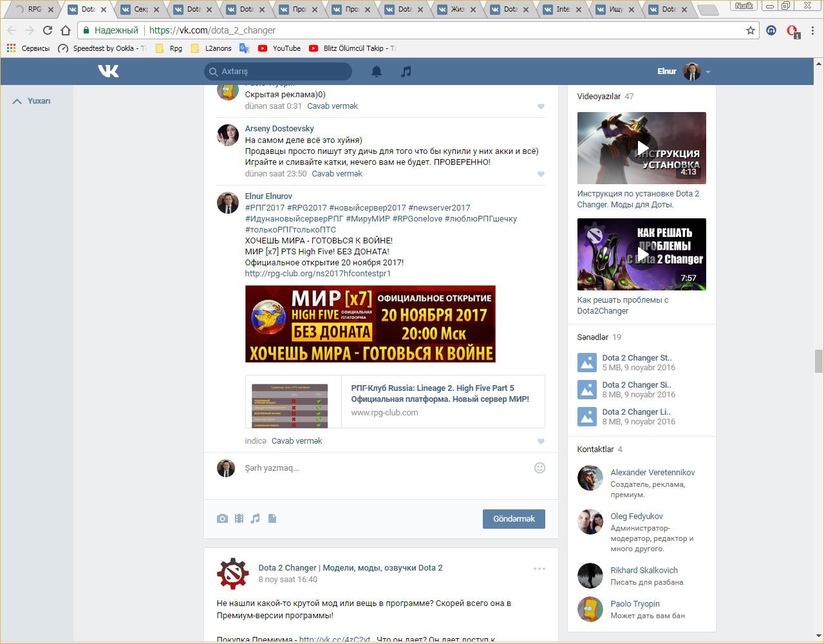
Task: Open Dota 2 Changer Si.. file icon
Action: [587, 390]
